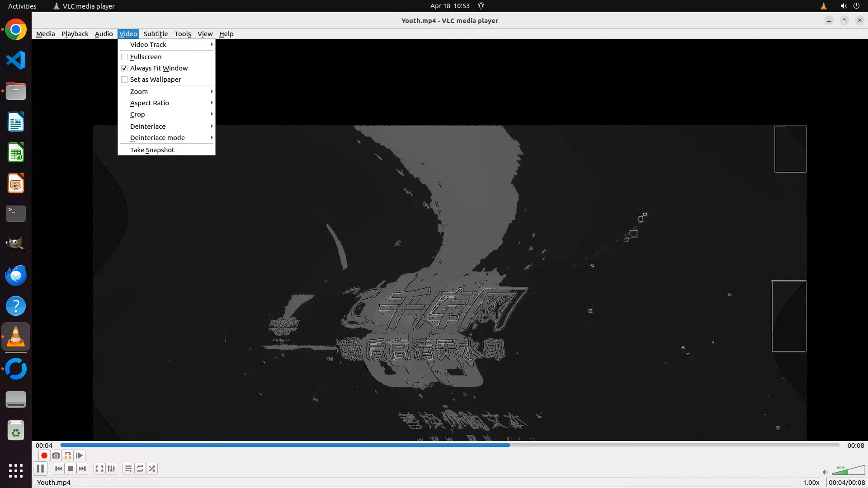
Task: Pause playback with the pause button
Action: [40, 469]
